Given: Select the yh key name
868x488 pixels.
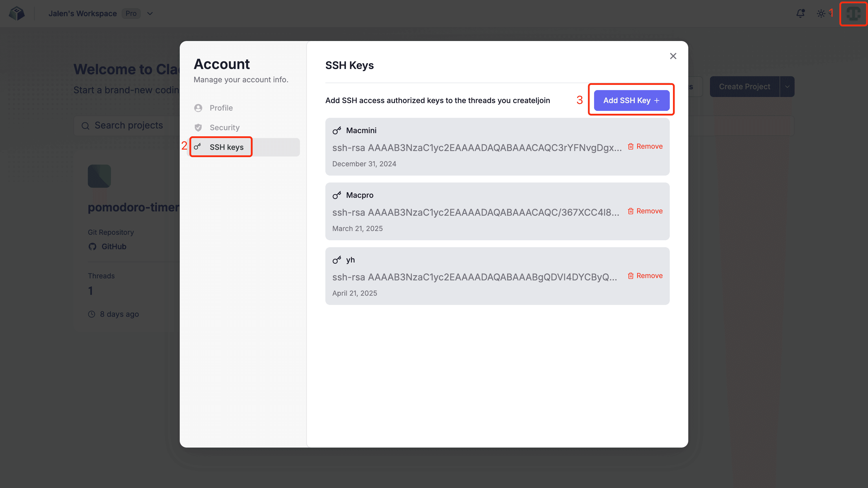Looking at the screenshot, I should 350,260.
